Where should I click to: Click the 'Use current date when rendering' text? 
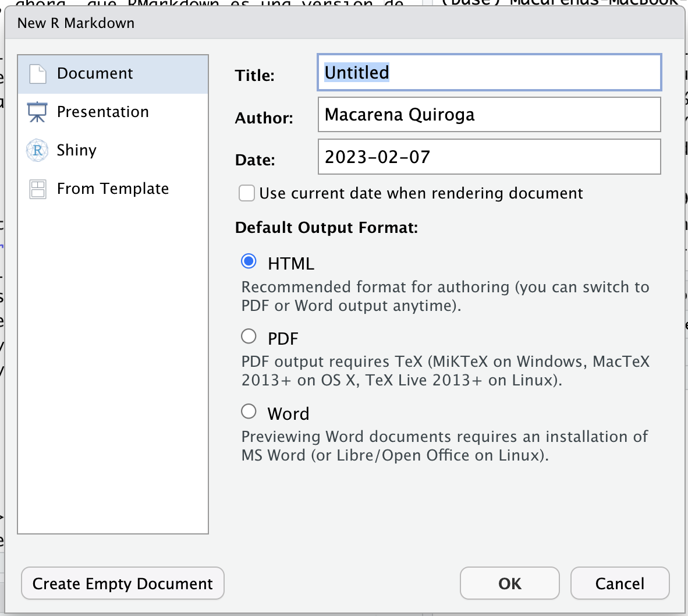coord(421,193)
